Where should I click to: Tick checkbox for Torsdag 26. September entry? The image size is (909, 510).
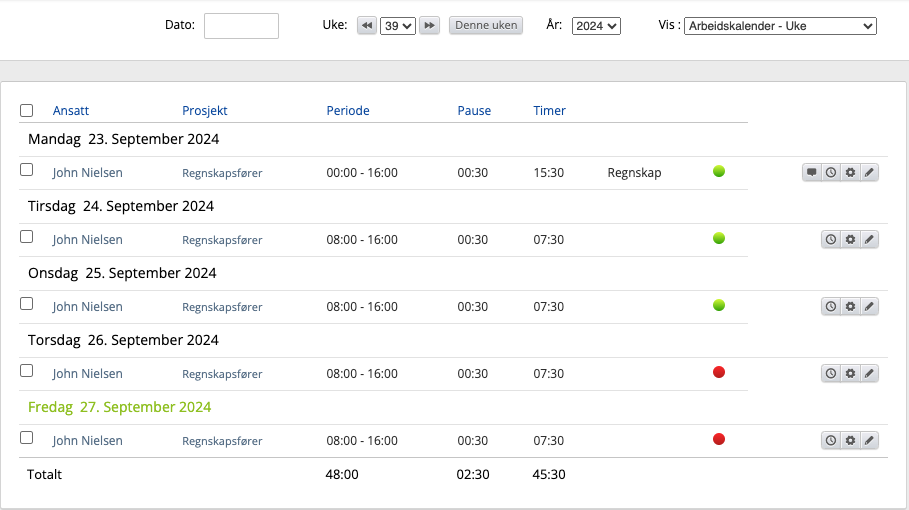tap(27, 371)
